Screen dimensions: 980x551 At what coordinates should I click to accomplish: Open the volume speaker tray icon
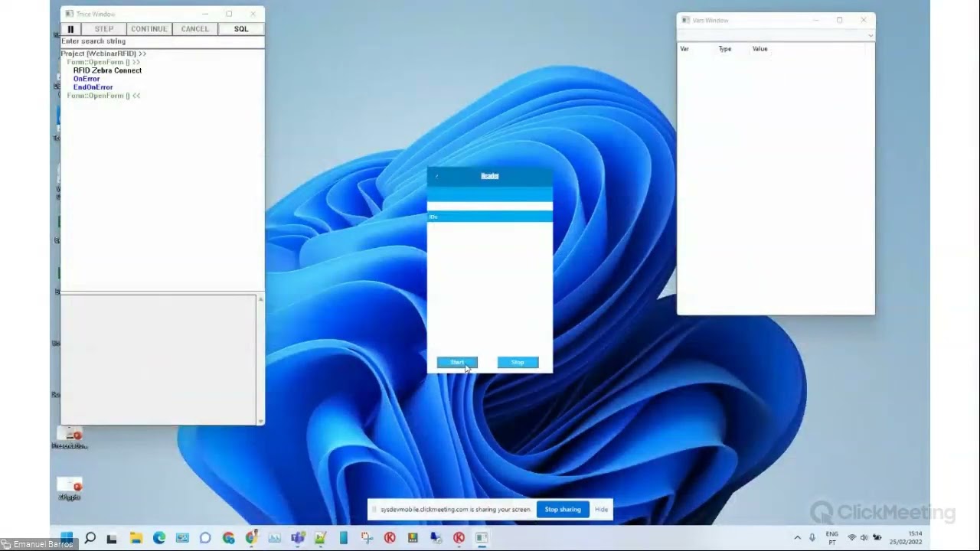point(864,537)
